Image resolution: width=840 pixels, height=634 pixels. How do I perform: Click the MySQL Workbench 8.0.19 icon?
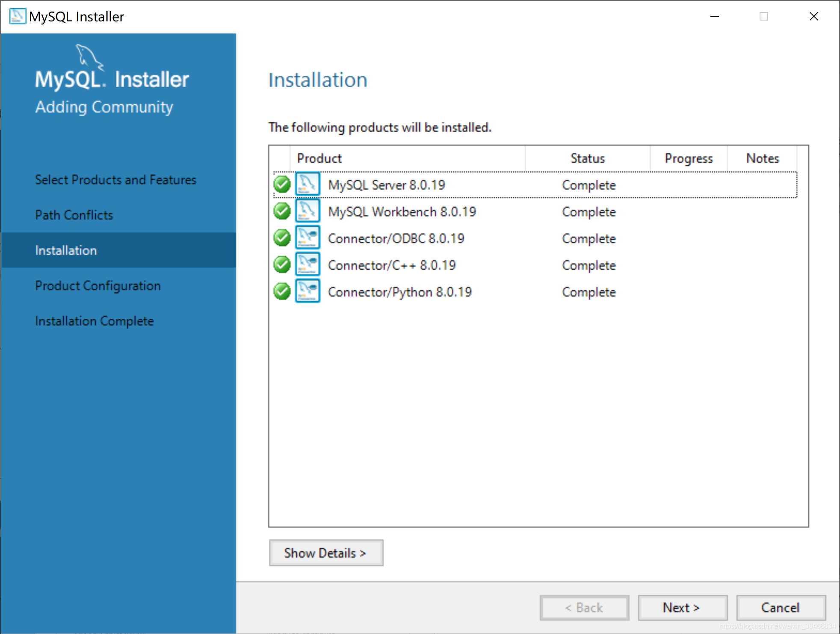tap(308, 212)
